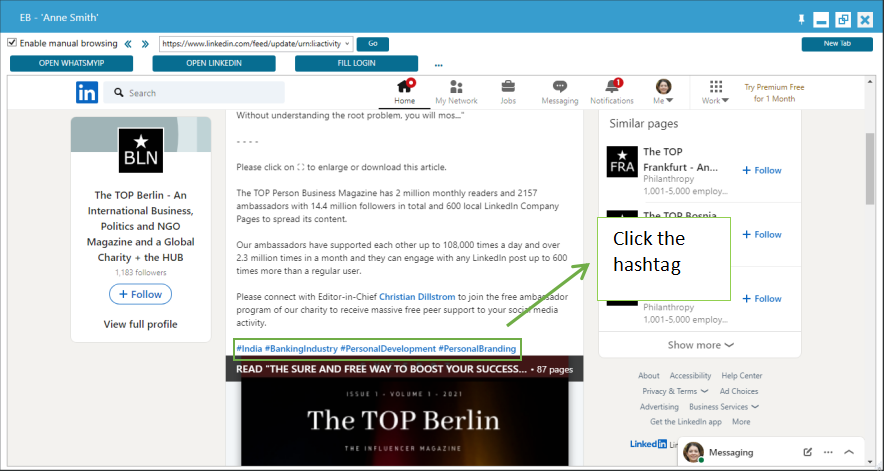
Task: Open Messaging bar options dots
Action: (x=828, y=452)
